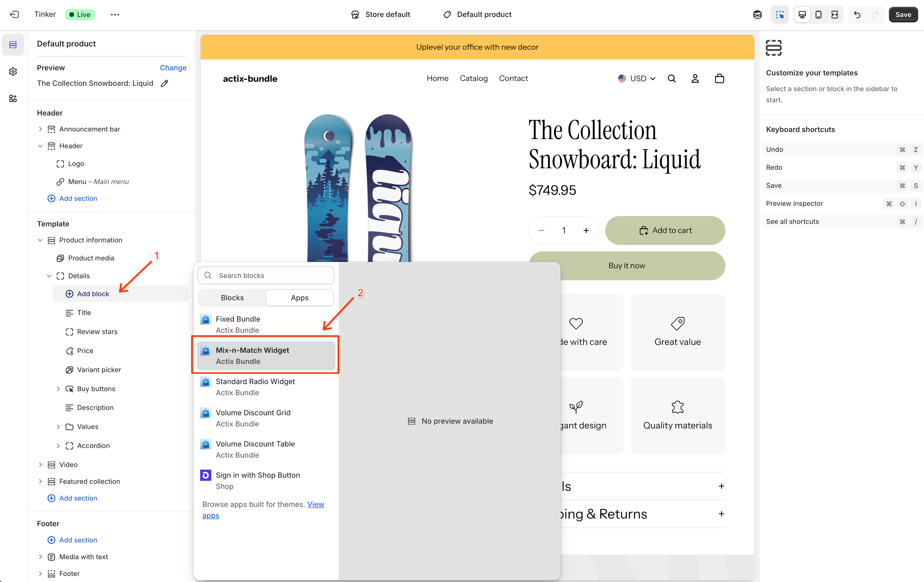Screen dimensions: 924x582
Task: Open the USD currency dropdown
Action: pyautogui.click(x=637, y=78)
